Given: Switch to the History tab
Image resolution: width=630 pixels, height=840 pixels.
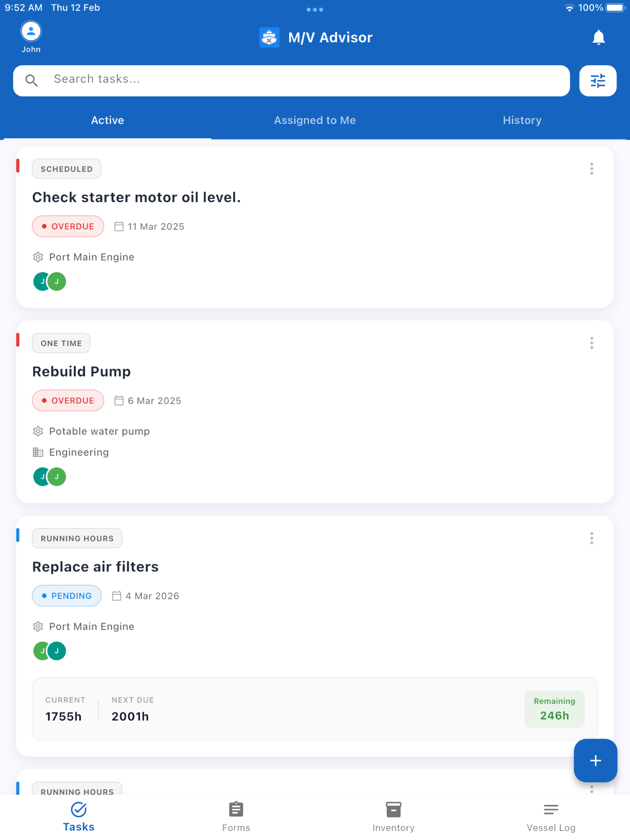Looking at the screenshot, I should click(522, 120).
